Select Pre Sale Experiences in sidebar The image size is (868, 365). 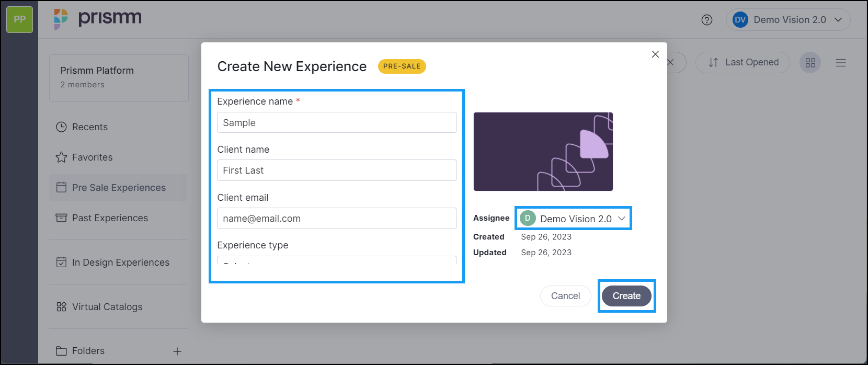click(x=118, y=188)
